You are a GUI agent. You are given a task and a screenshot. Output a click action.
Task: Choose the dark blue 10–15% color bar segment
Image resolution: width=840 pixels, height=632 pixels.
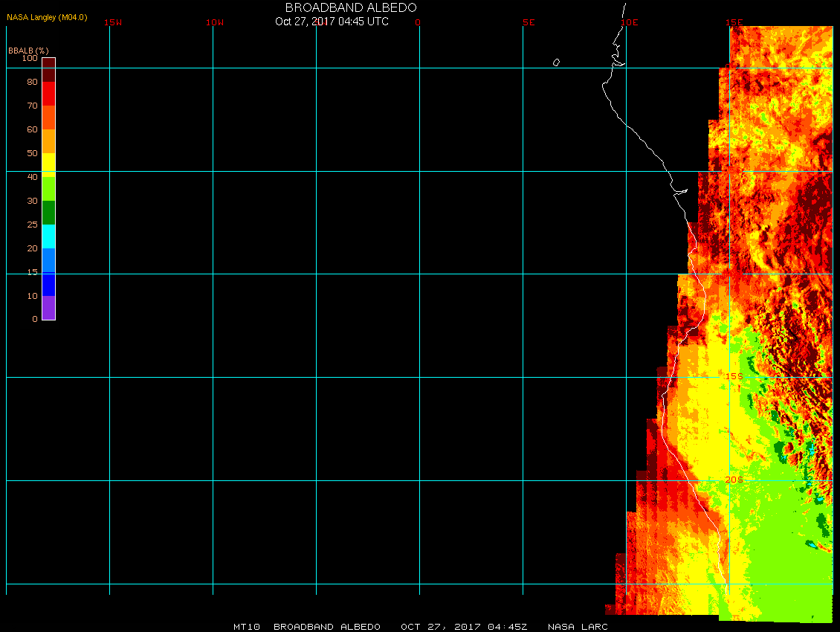(x=48, y=284)
